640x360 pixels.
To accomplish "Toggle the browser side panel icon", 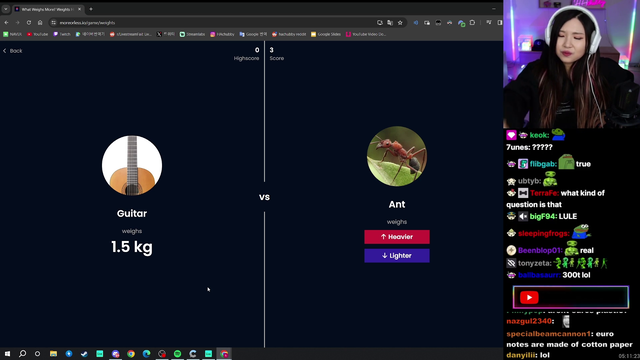I will click(500, 23).
